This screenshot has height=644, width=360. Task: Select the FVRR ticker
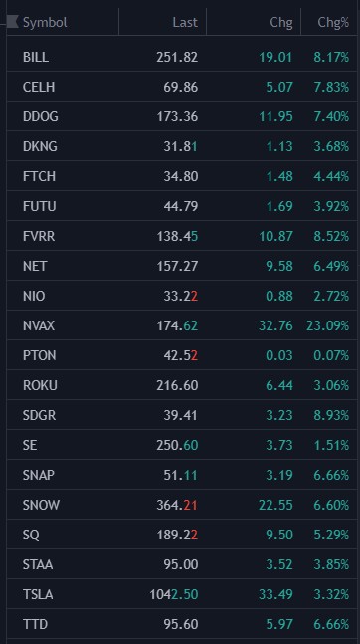[x=182, y=236]
